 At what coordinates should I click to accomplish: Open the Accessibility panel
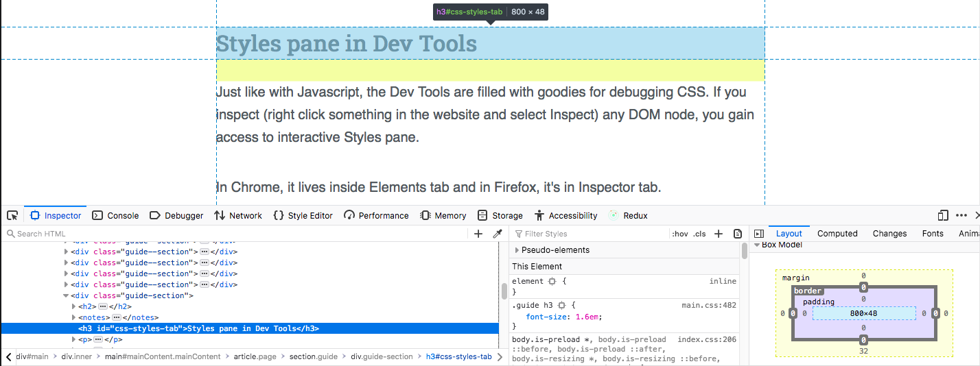coord(566,215)
